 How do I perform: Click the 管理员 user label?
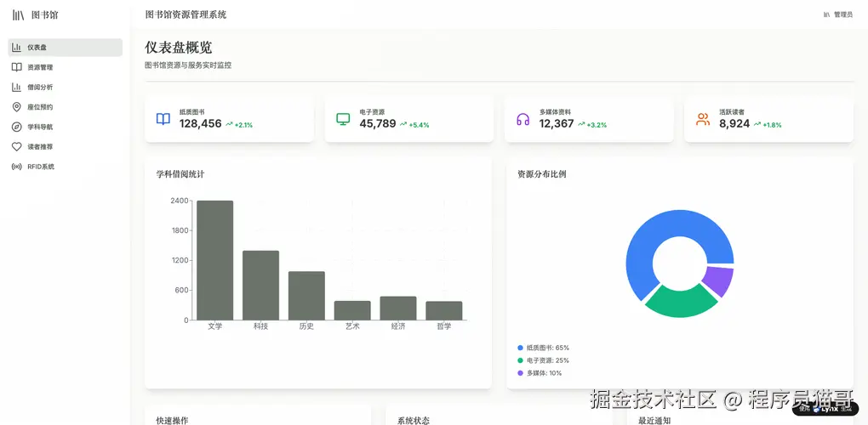tap(843, 15)
